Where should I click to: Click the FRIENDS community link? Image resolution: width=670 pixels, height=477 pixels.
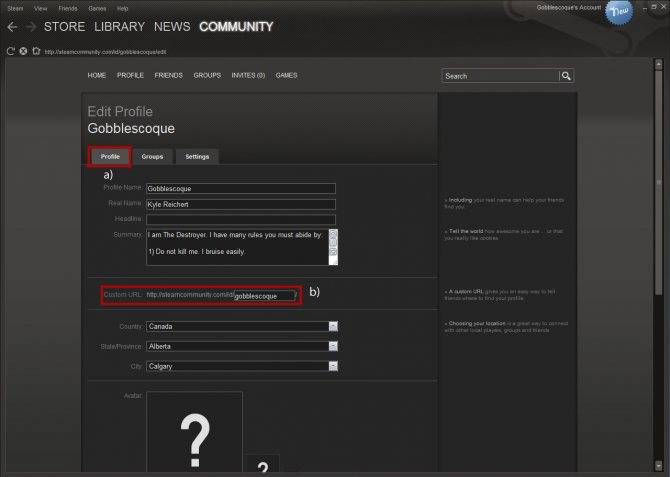click(x=168, y=75)
